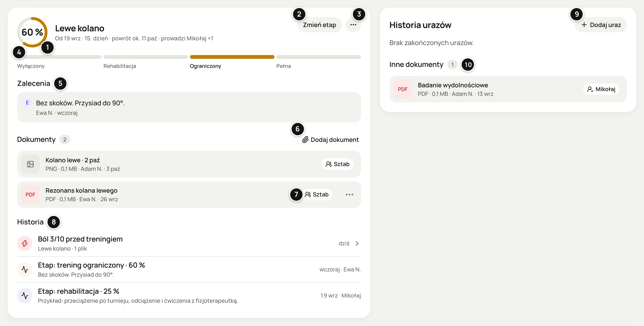The width and height of the screenshot is (644, 326).
Task: Select the Rehabilitacja stage segment
Action: 146,57
